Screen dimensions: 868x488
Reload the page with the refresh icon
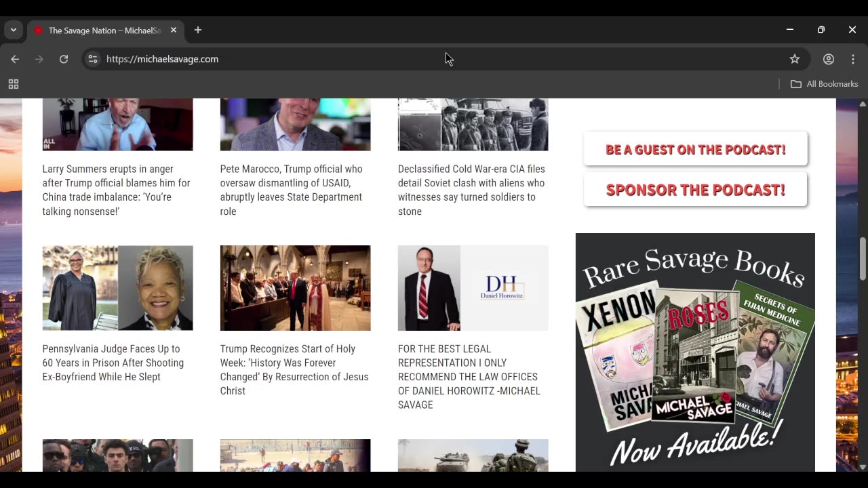(64, 59)
